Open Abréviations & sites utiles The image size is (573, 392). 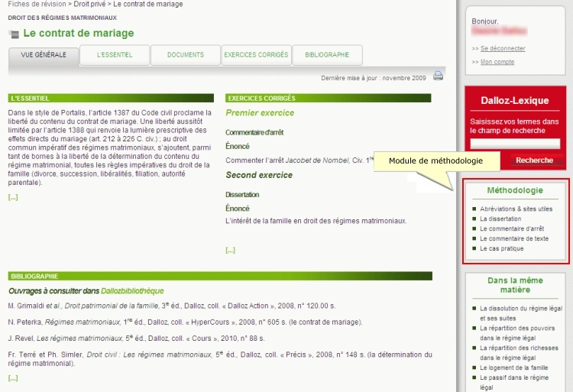click(516, 209)
